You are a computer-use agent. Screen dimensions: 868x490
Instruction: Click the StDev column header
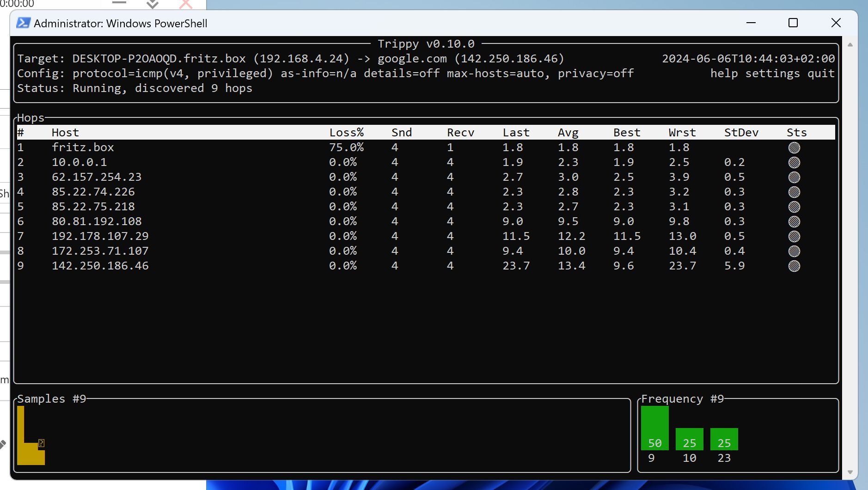tap(741, 133)
